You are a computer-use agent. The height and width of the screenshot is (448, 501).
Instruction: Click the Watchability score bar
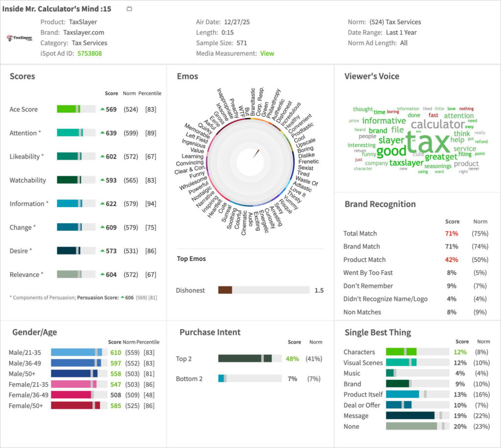coord(76,180)
